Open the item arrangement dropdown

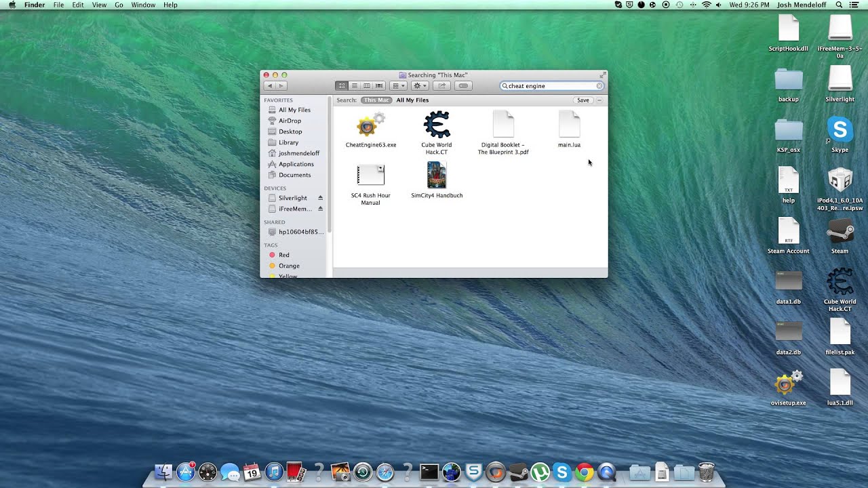[398, 86]
